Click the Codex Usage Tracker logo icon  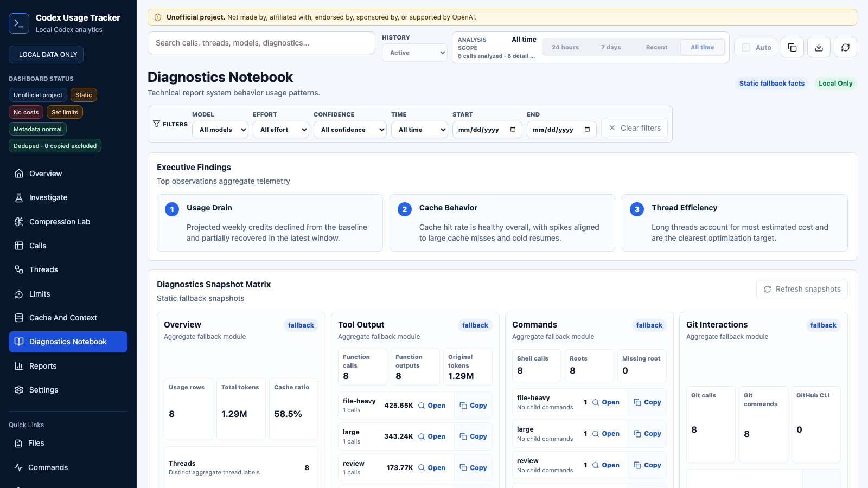[19, 23]
